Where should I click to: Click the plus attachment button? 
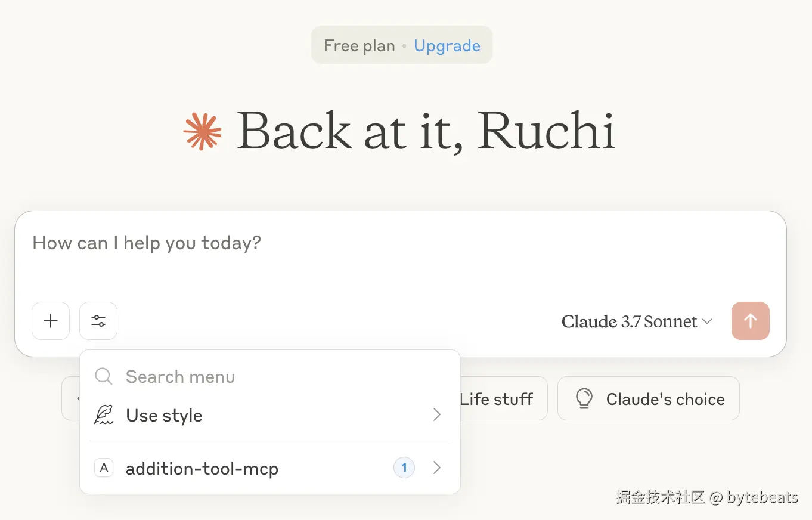click(x=51, y=321)
